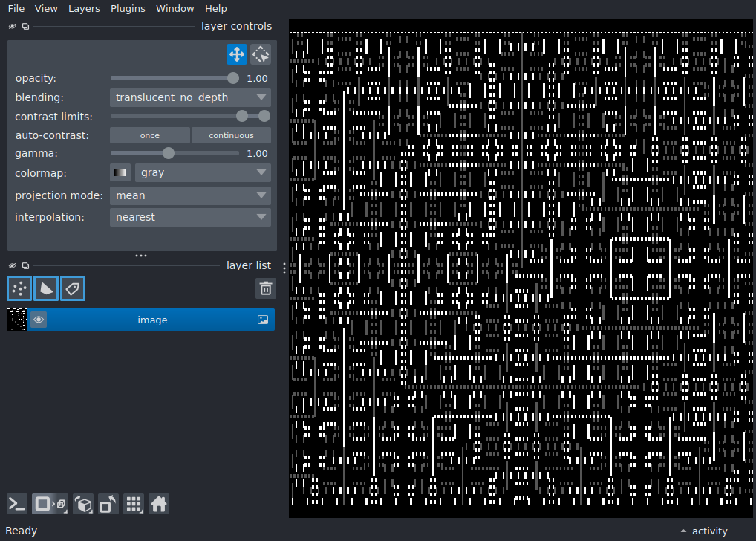Delete the selected layer with trash icon
Screen dimensions: 756x541
[266, 288]
